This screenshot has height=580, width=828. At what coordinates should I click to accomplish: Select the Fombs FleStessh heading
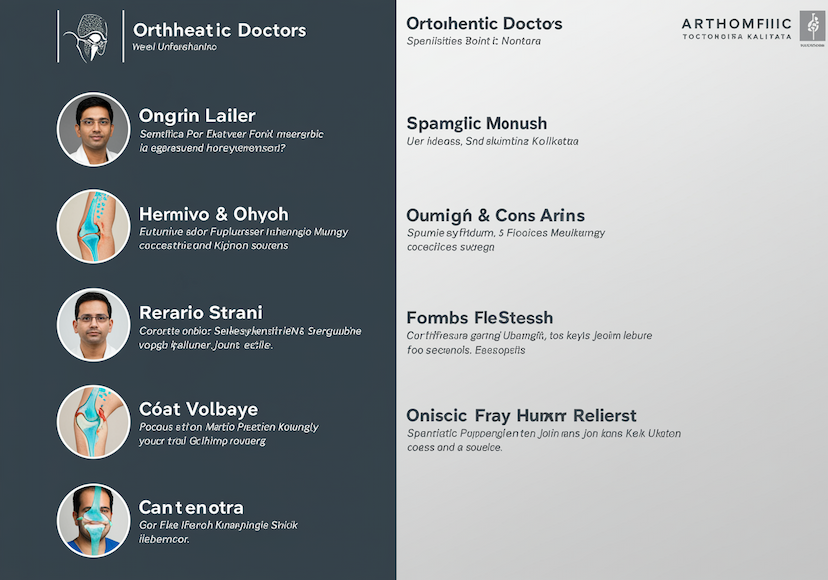click(479, 318)
